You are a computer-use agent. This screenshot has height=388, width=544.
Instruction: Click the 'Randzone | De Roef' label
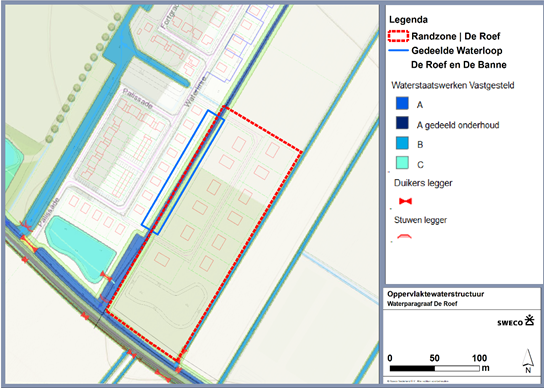pyautogui.click(x=456, y=36)
